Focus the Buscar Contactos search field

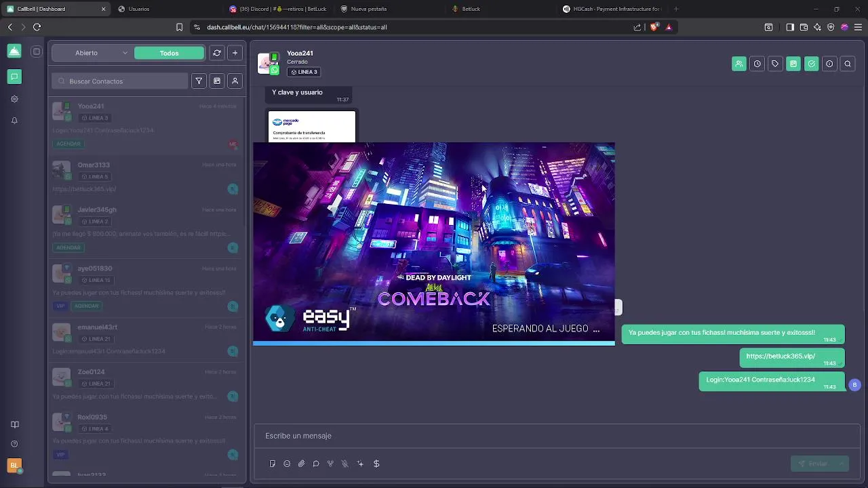click(x=120, y=81)
